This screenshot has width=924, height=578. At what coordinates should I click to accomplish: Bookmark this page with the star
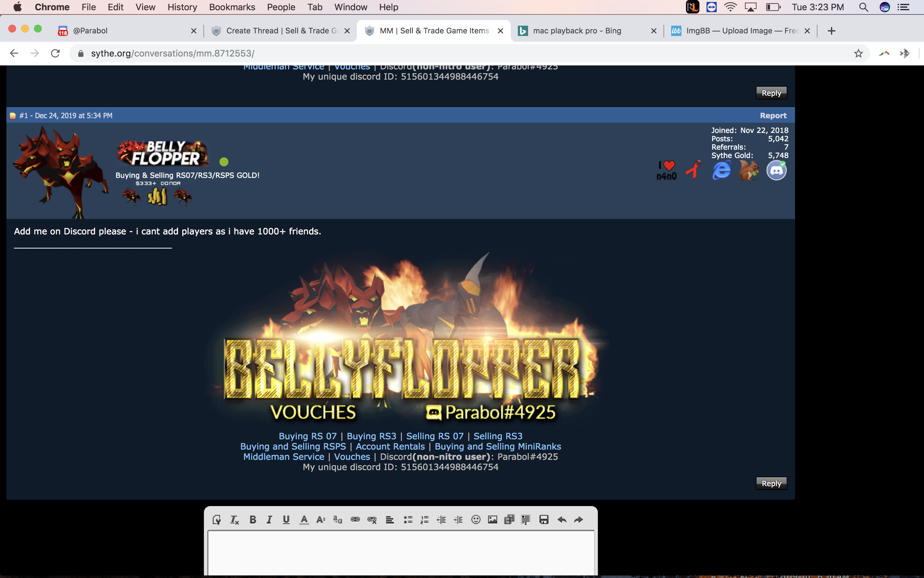click(x=858, y=53)
